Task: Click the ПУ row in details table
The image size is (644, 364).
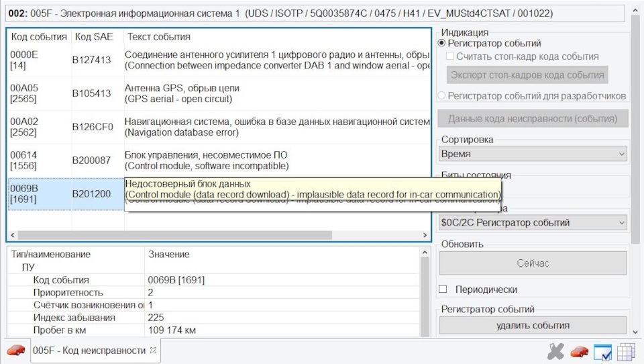Action: click(213, 267)
